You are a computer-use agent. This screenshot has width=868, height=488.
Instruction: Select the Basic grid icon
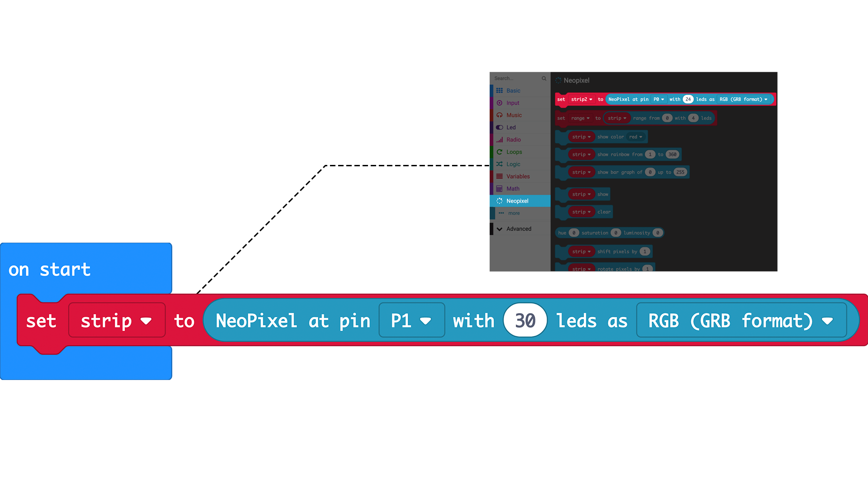coord(500,91)
